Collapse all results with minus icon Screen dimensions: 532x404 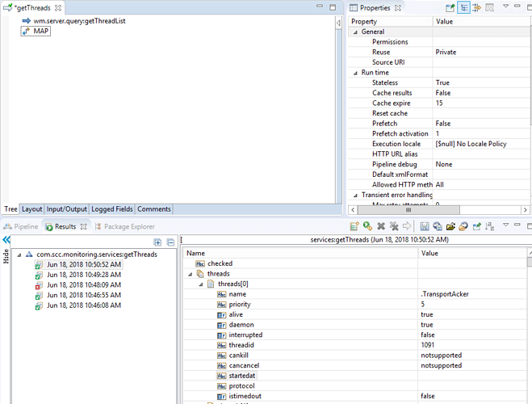pos(170,242)
